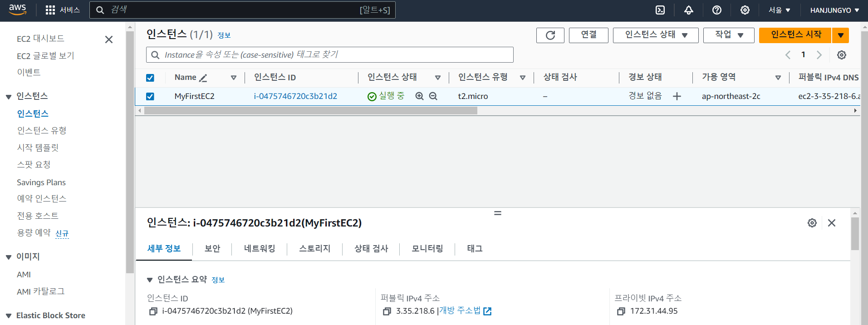This screenshot has width=868, height=325.
Task: Go to previous page of instances
Action: 788,55
